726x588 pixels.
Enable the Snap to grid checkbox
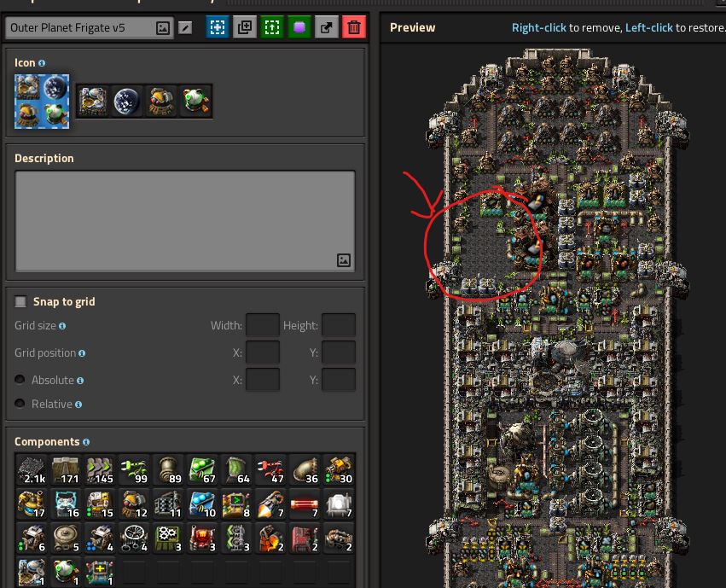click(x=20, y=302)
